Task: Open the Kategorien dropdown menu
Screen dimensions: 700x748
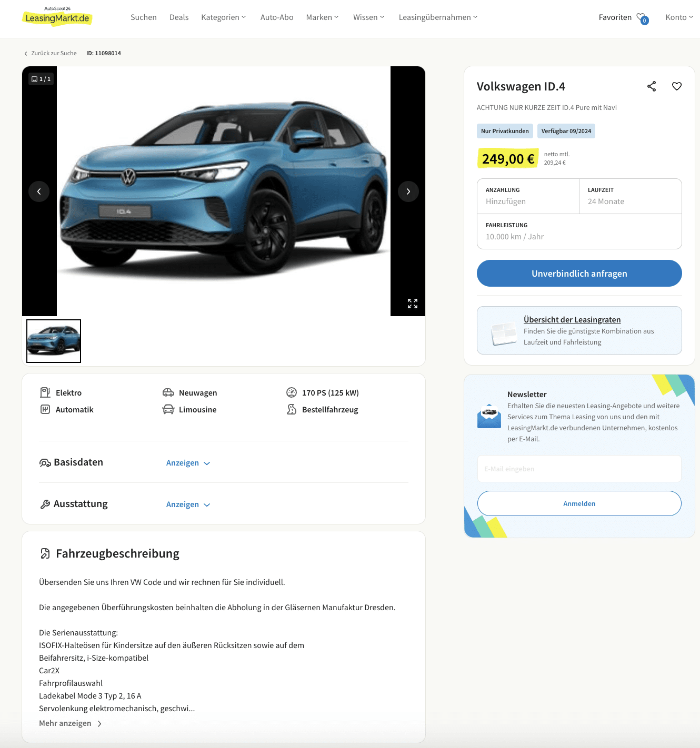Action: click(x=224, y=17)
